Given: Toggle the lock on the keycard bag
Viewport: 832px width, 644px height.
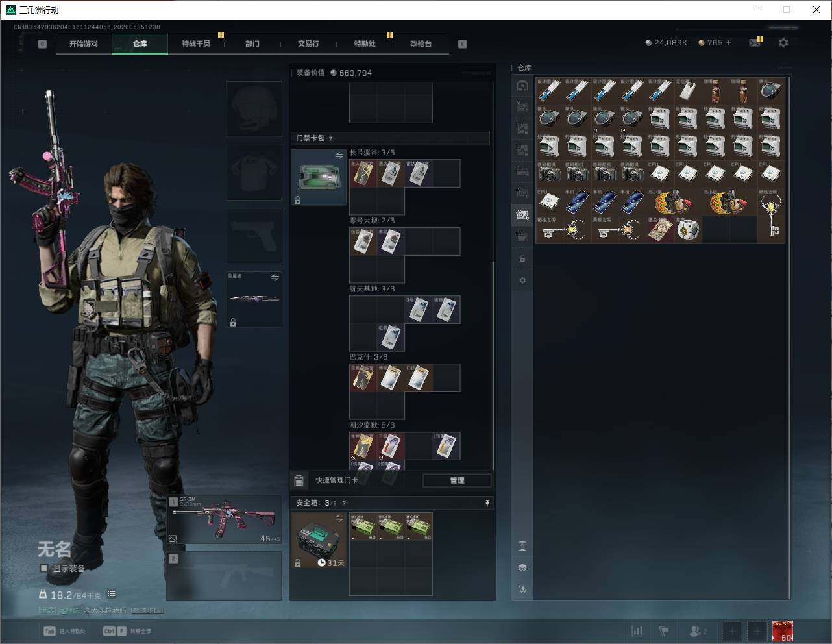Looking at the screenshot, I should [297, 201].
